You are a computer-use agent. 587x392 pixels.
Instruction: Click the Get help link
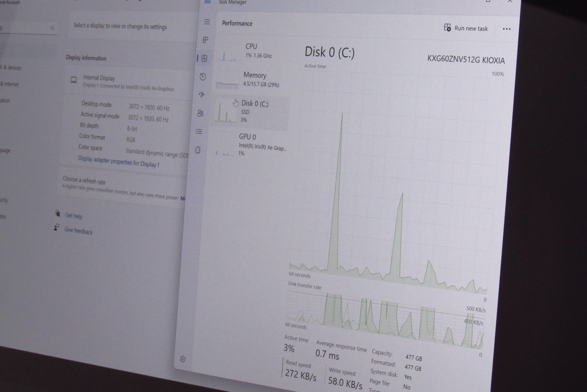coord(73,215)
